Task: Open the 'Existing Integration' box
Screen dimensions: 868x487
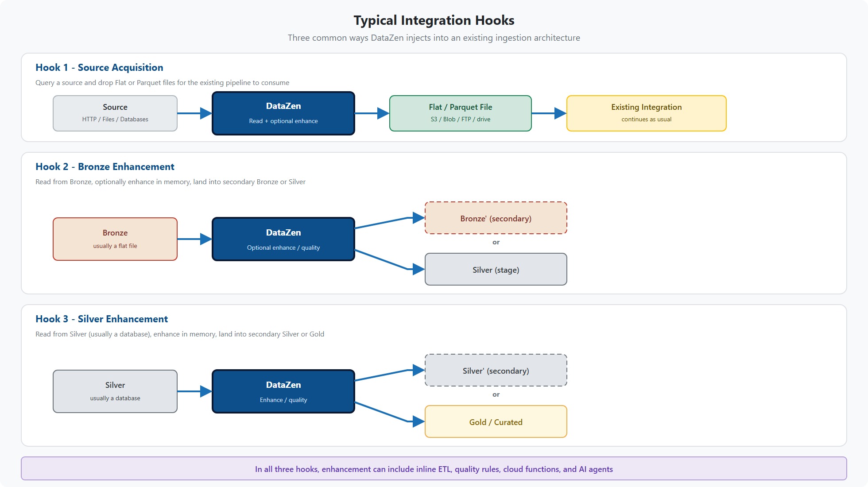Action: [x=647, y=113]
